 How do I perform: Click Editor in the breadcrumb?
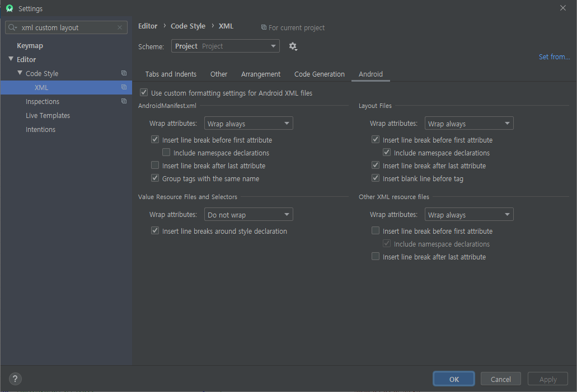(x=148, y=26)
